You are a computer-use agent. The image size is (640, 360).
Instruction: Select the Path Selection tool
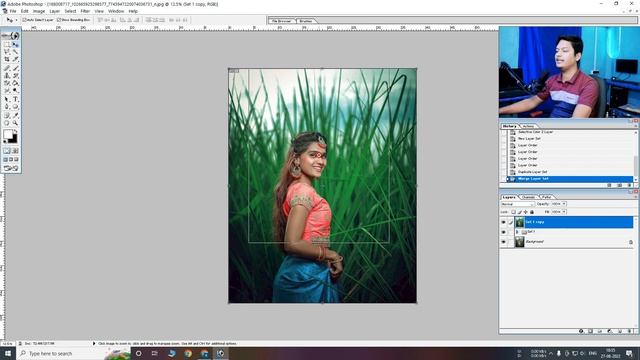pos(7,99)
